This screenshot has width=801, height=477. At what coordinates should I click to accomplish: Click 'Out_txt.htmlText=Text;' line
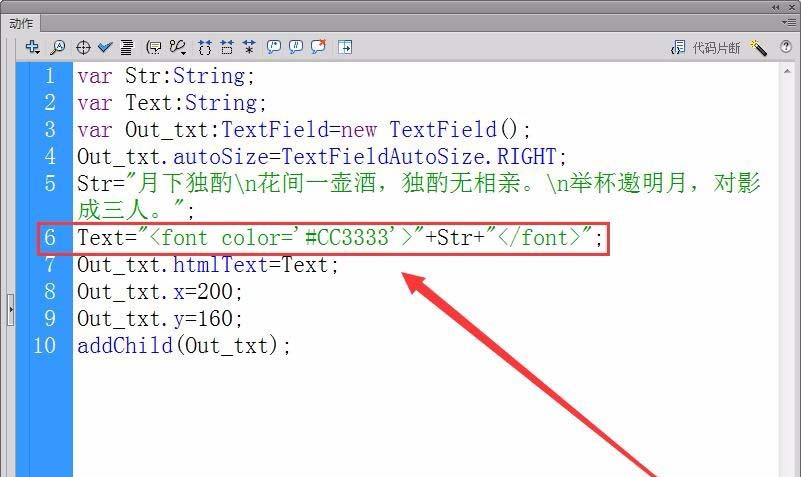[208, 265]
